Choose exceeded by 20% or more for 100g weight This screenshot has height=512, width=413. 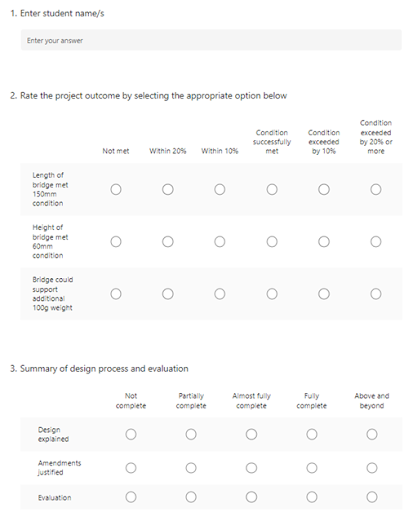pos(376,294)
